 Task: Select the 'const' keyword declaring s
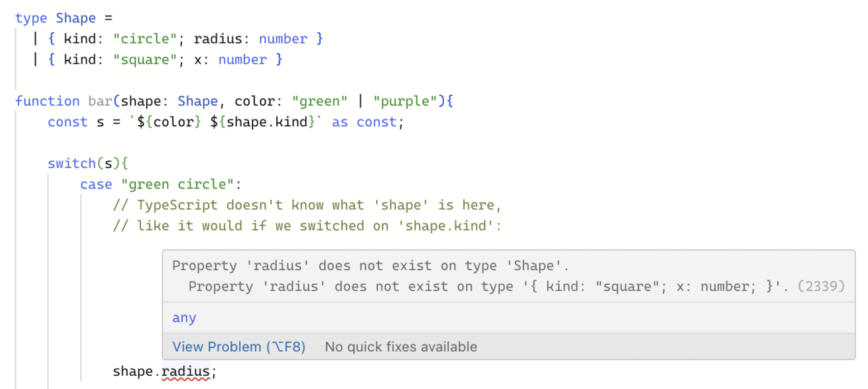(66, 122)
